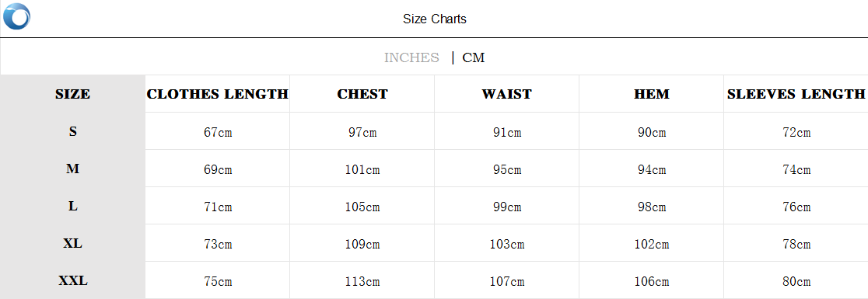Click the 80cm sleeves length cell
This screenshot has width=868, height=299.
pos(796,281)
